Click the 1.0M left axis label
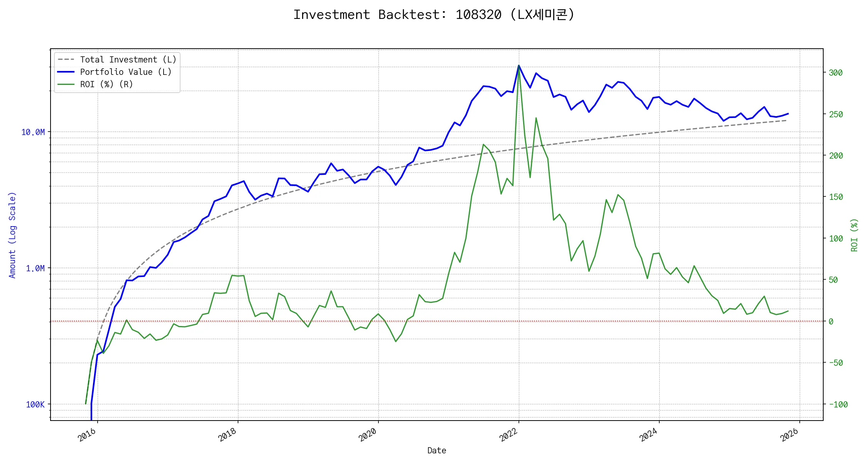Screen dimensions: 868x463 [35, 269]
